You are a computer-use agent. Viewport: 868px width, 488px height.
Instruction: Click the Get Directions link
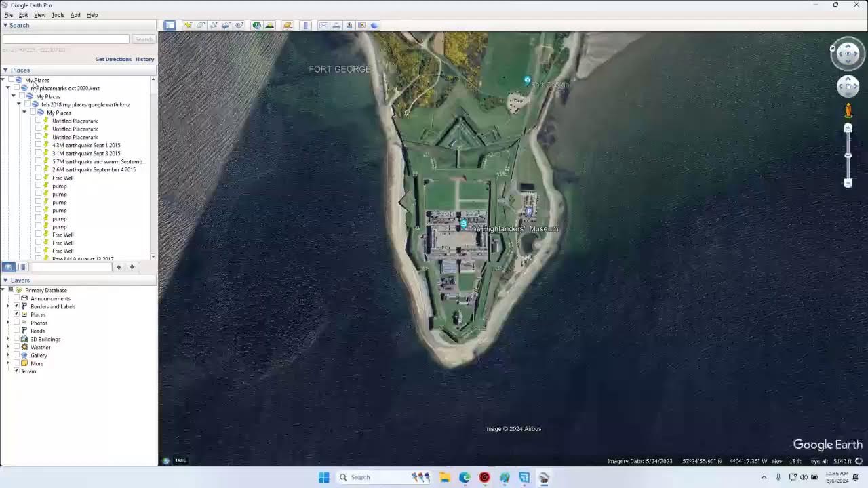(x=113, y=59)
